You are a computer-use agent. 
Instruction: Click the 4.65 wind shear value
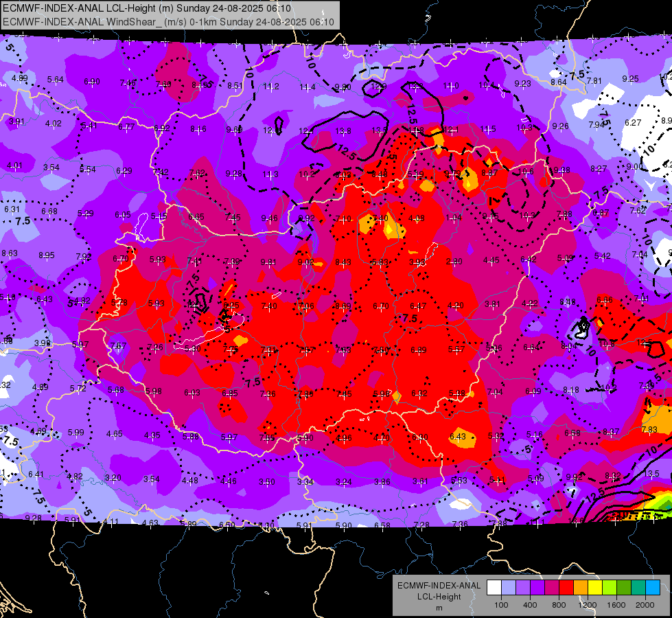pyautogui.click(x=115, y=433)
